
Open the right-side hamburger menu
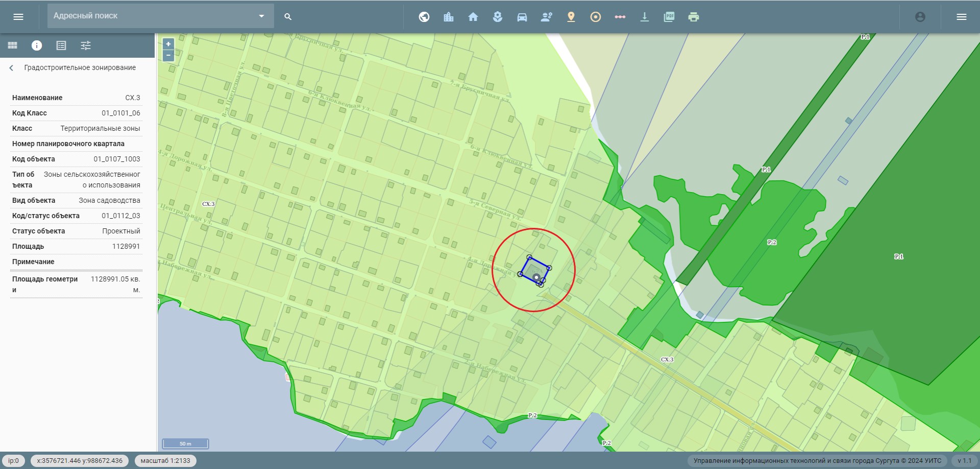[961, 17]
